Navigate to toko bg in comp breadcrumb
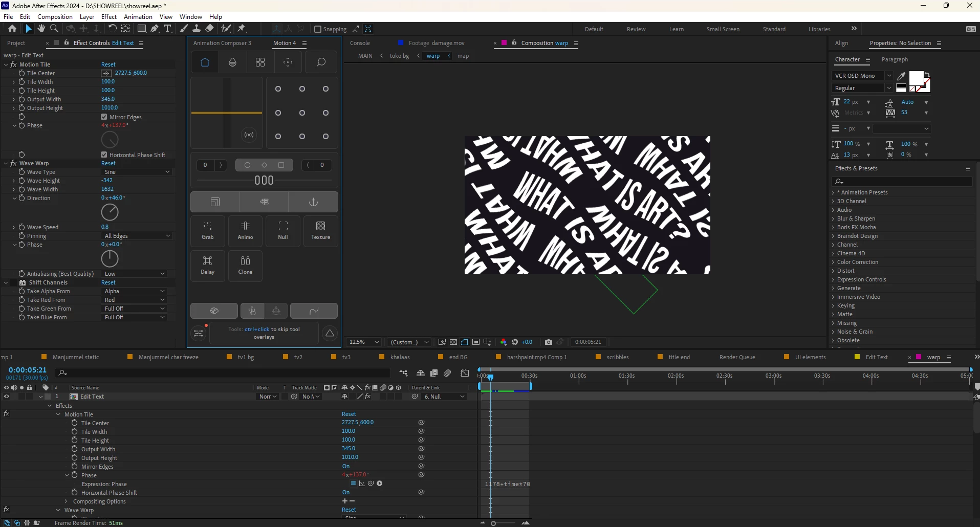 (399, 56)
